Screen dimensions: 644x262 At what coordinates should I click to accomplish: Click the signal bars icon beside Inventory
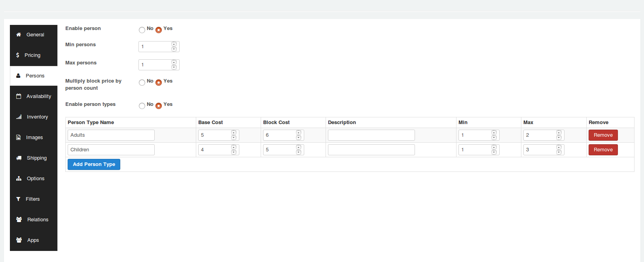click(19, 117)
